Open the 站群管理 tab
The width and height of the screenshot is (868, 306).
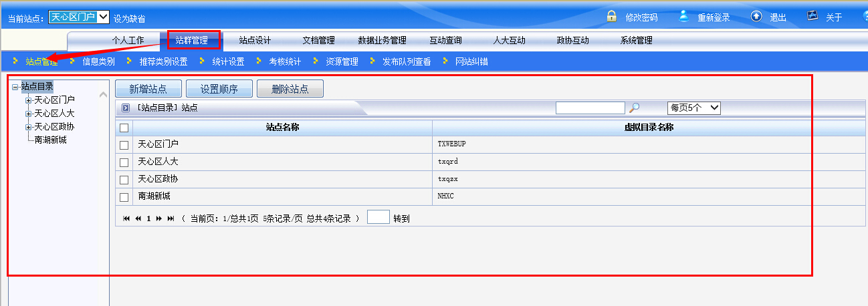tap(192, 40)
